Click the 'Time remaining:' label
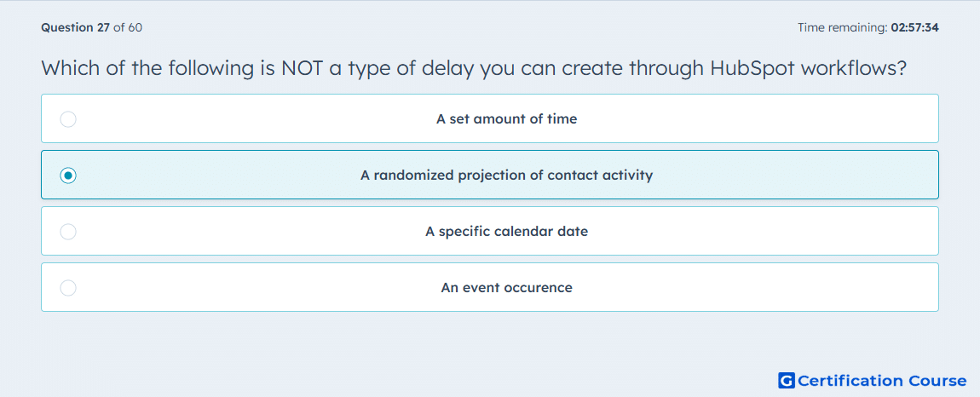Viewport: 980px width, 397px height. [x=843, y=27]
